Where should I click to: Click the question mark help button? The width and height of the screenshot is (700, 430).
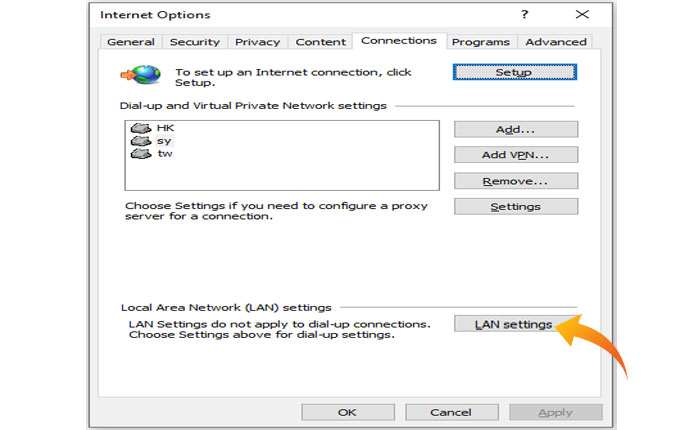point(523,15)
